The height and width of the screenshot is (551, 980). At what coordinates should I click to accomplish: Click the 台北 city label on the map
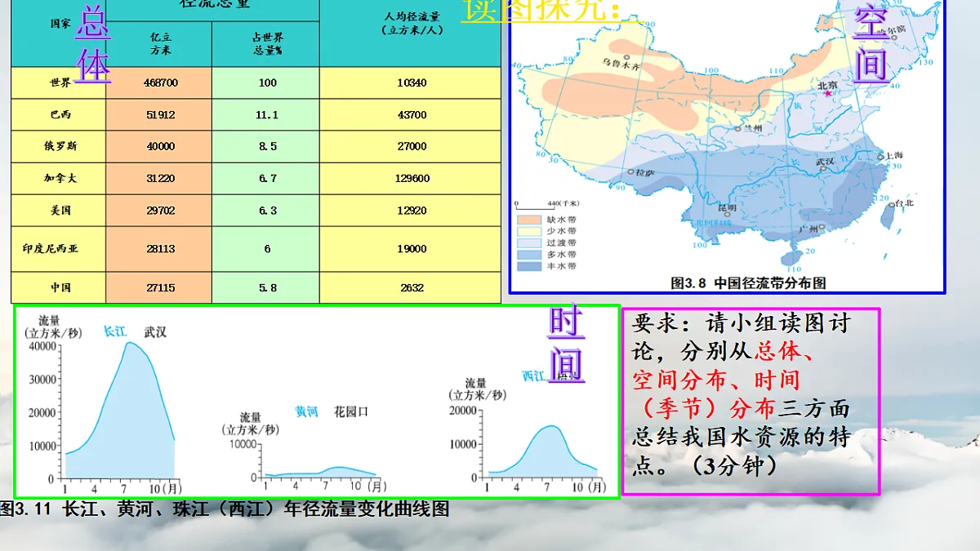pyautogui.click(x=904, y=202)
